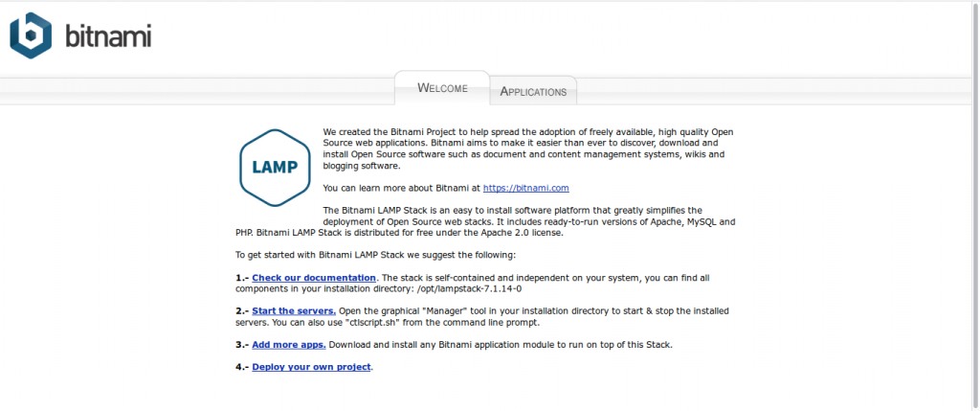The width and height of the screenshot is (980, 411).
Task: Click the LAMP hexagon badge
Action: [275, 167]
